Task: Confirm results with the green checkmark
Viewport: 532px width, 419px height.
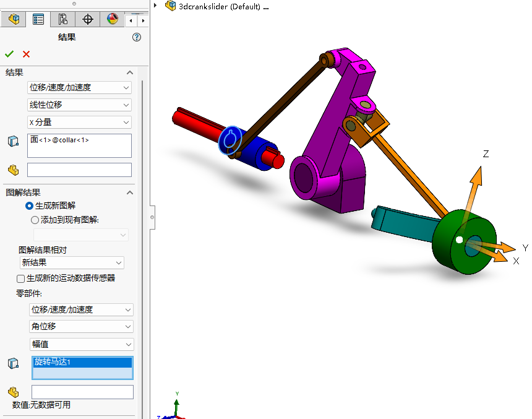Action: click(x=9, y=54)
